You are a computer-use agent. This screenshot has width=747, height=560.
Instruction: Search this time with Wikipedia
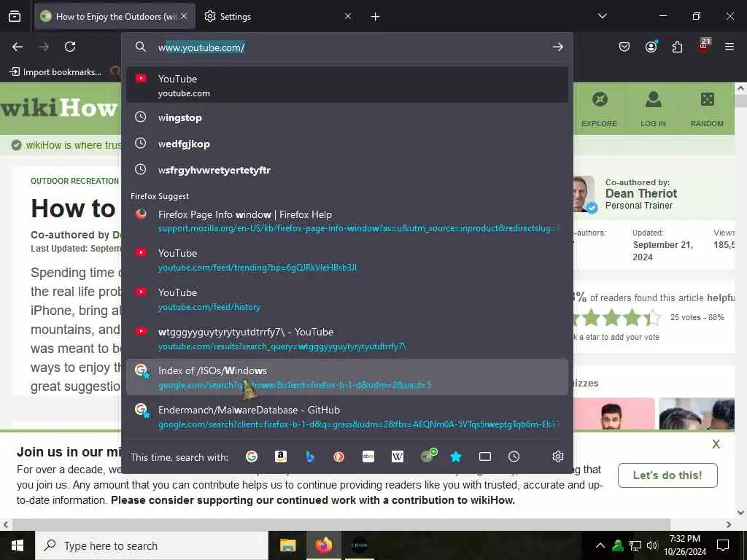click(398, 456)
